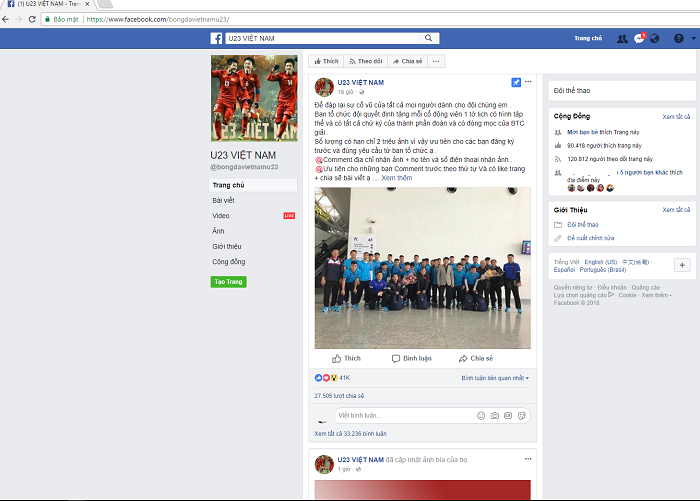Open Quyền riêng tư footer link

click(x=573, y=288)
